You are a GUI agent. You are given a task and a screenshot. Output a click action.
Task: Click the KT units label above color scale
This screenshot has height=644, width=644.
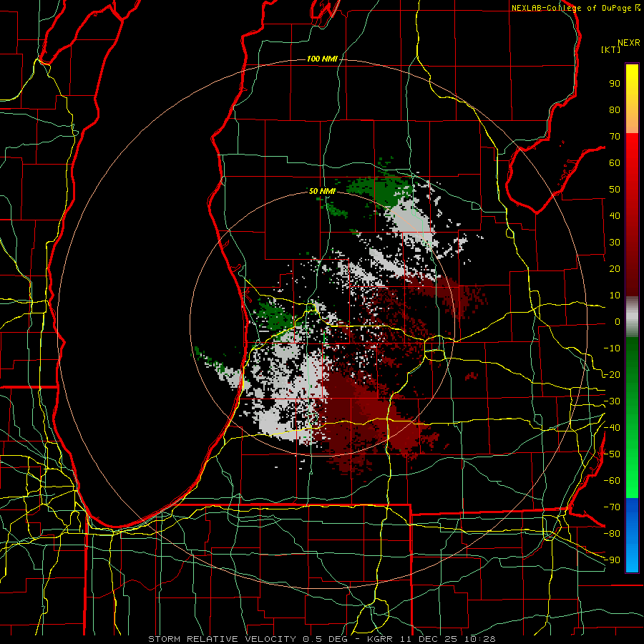[611, 49]
